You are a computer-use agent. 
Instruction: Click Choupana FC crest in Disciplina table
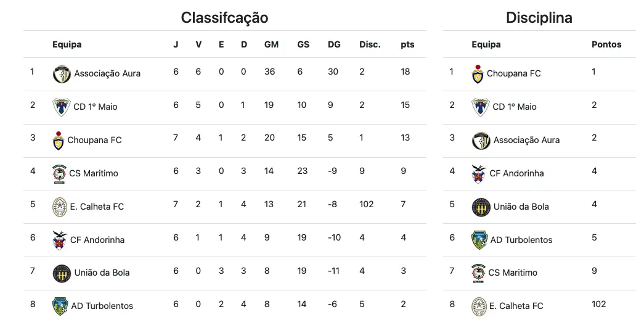477,74
